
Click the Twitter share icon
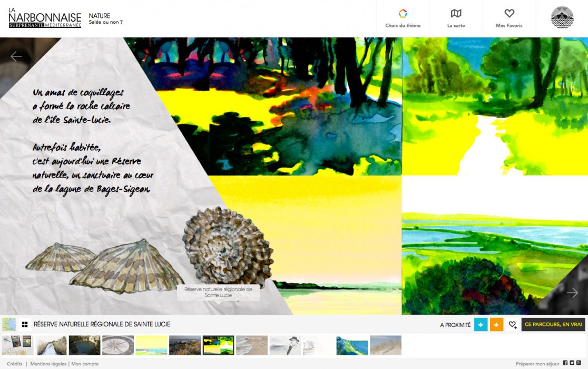(x=572, y=363)
